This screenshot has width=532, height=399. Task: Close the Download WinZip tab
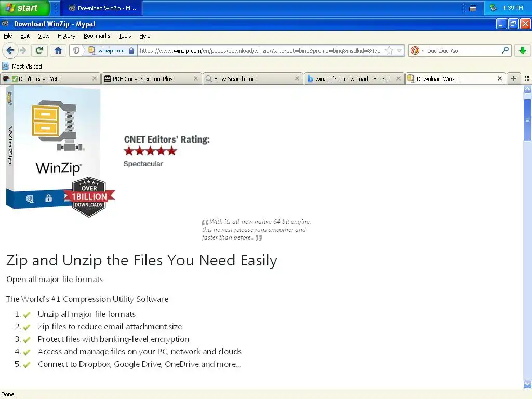coord(500,78)
